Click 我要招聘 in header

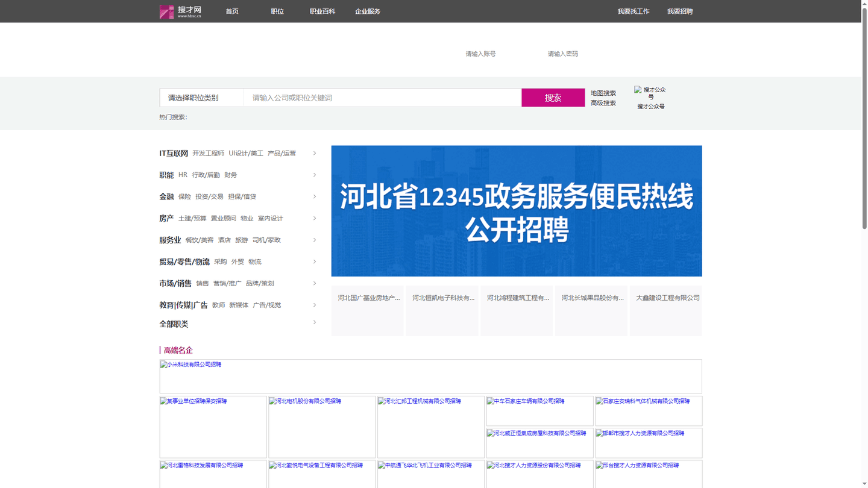pyautogui.click(x=680, y=11)
